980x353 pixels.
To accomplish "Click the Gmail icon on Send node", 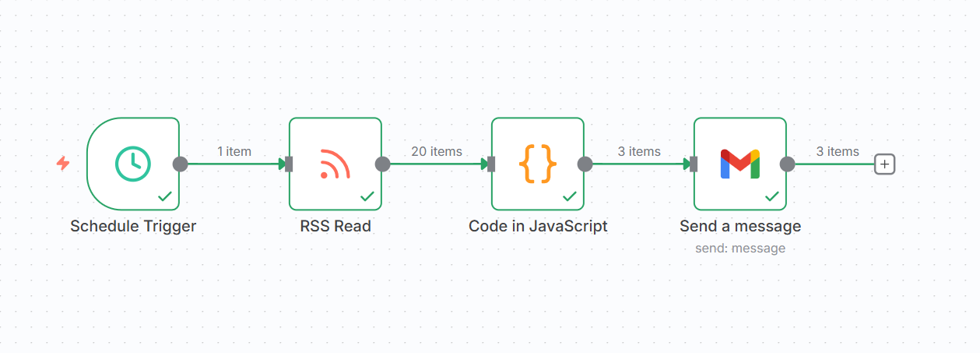I will [x=739, y=164].
